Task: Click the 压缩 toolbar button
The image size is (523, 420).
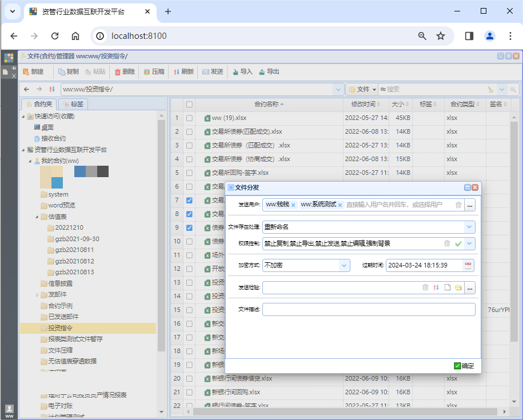Action: pyautogui.click(x=154, y=71)
